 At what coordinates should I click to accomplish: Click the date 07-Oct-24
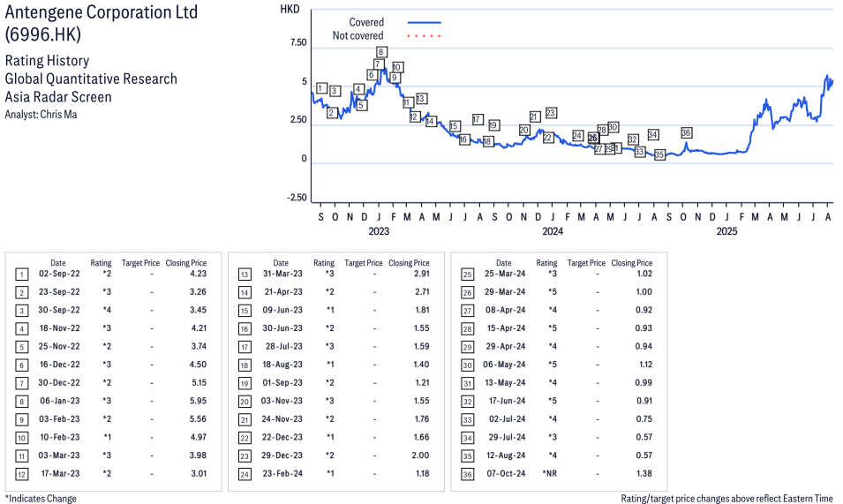(x=506, y=473)
